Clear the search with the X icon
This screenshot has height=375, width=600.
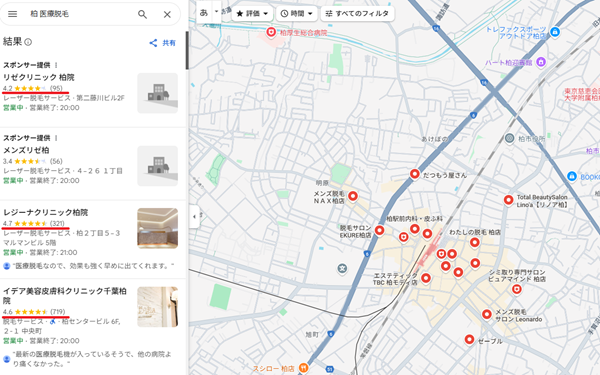click(167, 15)
